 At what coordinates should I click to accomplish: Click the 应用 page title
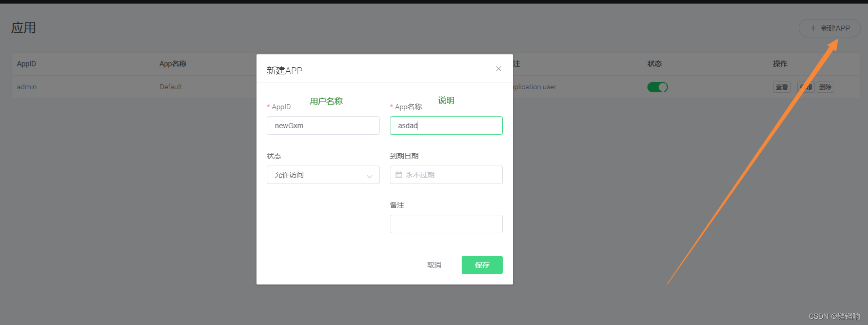click(24, 28)
